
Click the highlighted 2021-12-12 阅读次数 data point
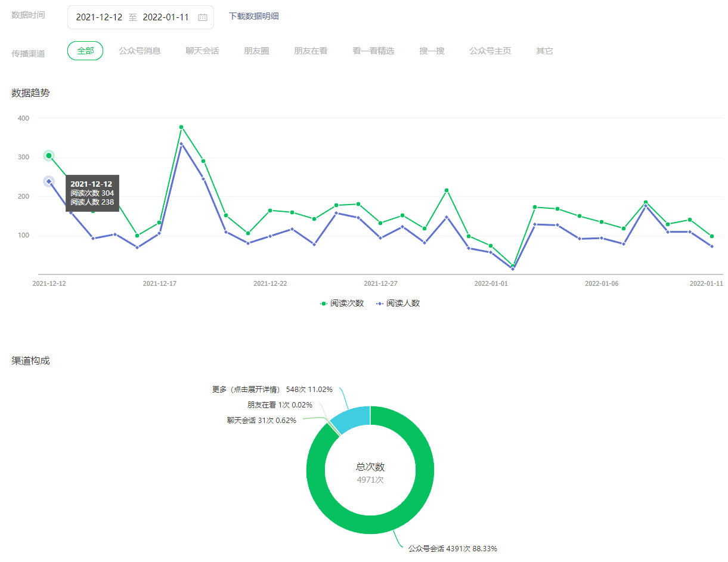(49, 156)
